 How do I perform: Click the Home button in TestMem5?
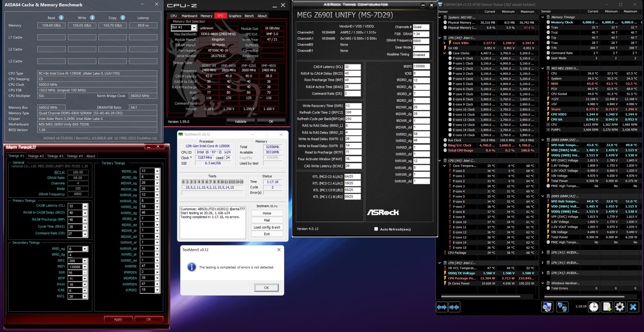point(267,213)
